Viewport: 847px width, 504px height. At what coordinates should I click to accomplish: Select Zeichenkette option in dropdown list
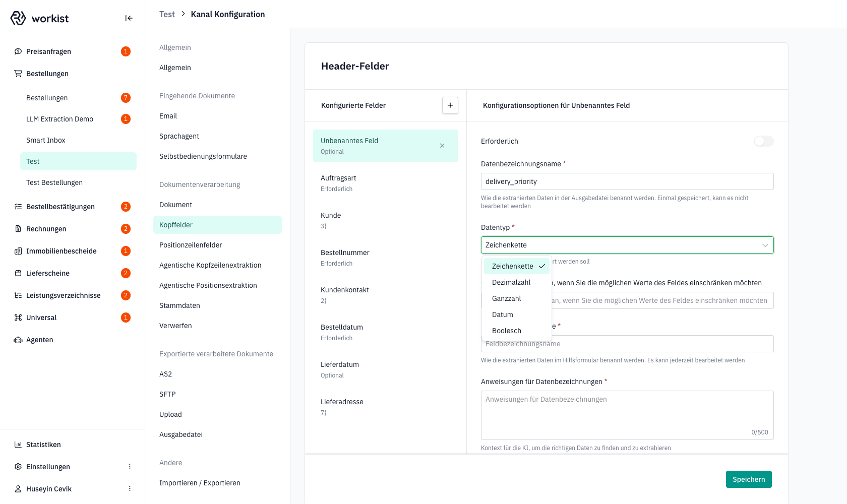[517, 266]
